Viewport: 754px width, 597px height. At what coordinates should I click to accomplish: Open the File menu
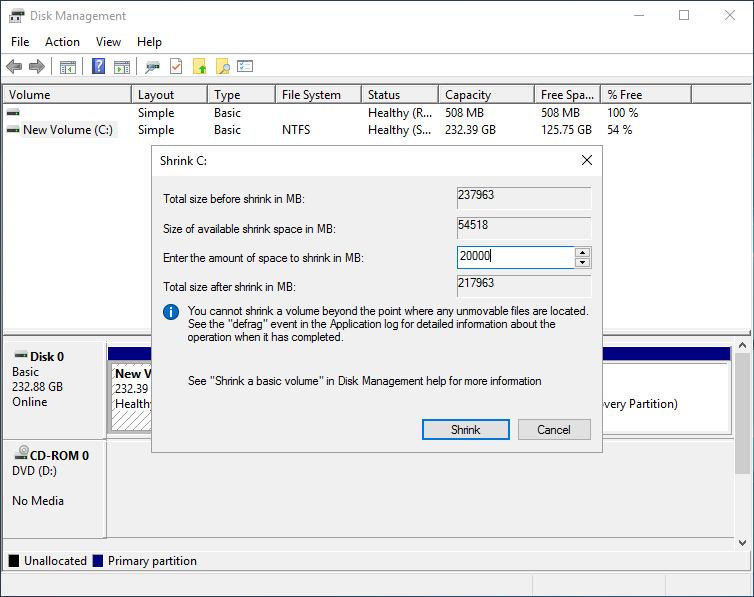pyautogui.click(x=20, y=42)
